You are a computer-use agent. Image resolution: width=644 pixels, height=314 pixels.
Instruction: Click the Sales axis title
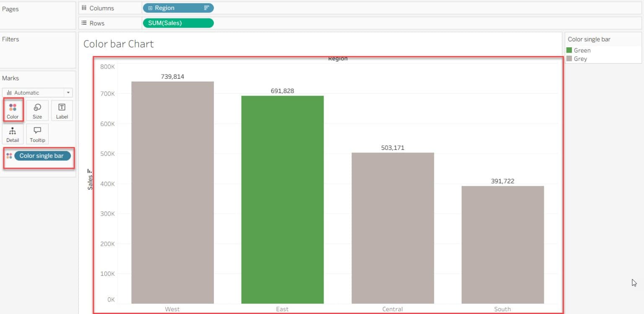tap(90, 183)
